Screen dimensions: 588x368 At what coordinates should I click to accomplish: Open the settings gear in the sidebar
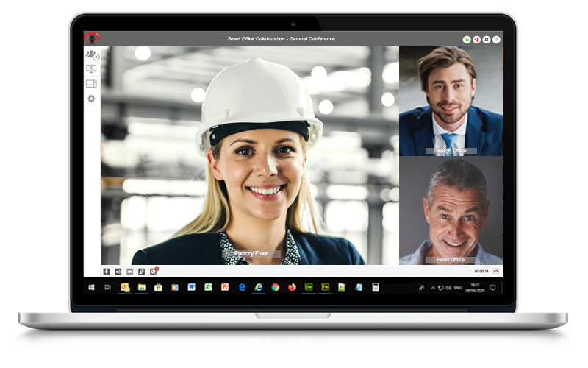tap(91, 99)
